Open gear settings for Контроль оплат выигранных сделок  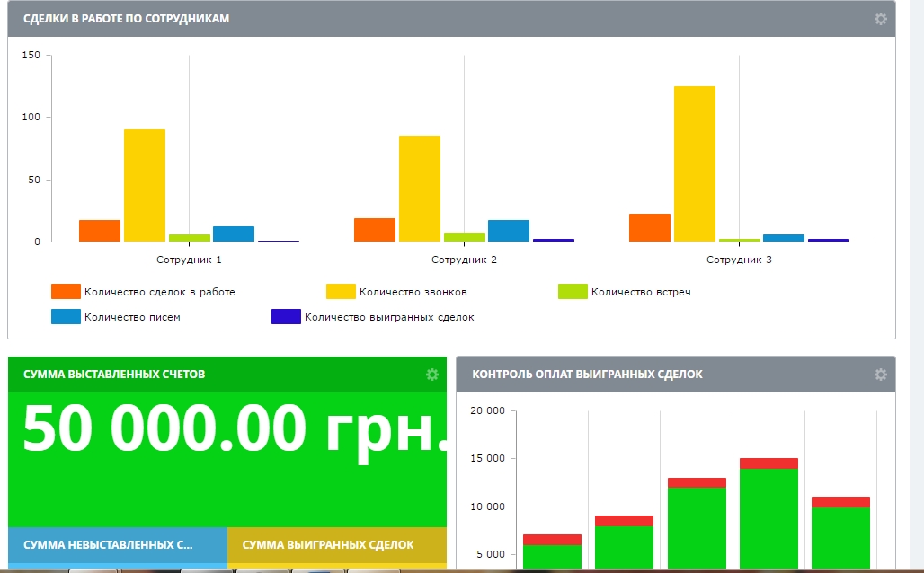pyautogui.click(x=880, y=375)
